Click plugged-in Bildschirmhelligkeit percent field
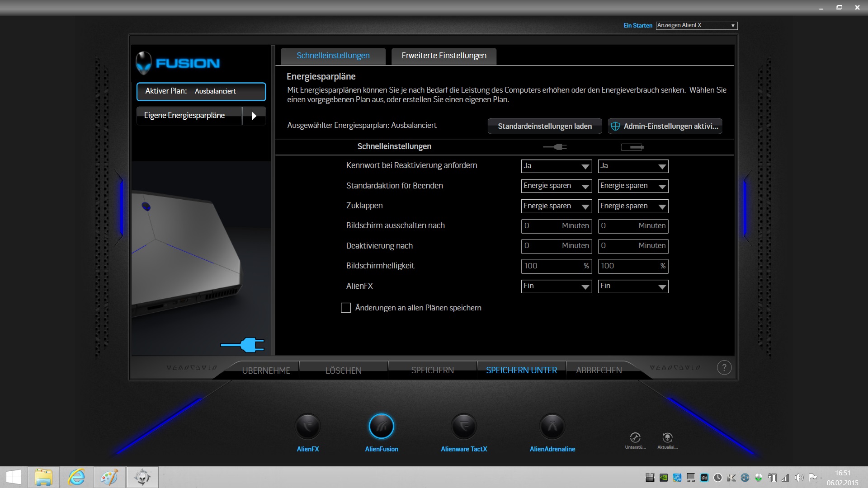 (x=556, y=266)
